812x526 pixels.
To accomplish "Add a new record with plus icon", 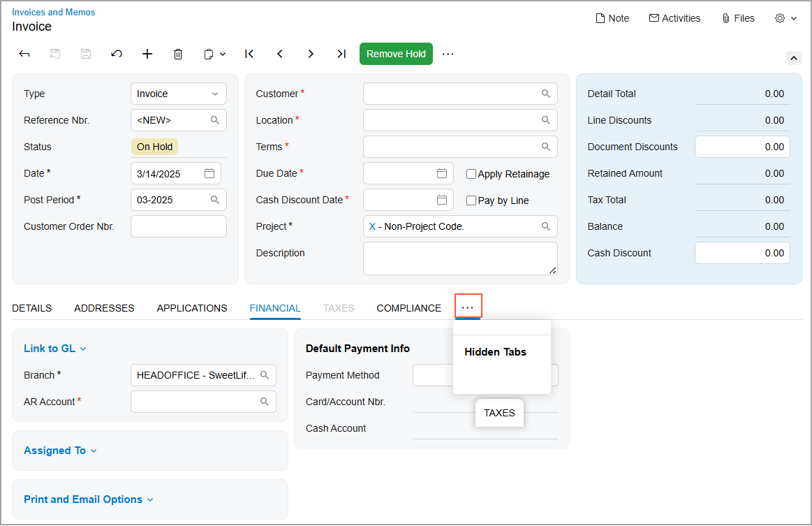I will (x=147, y=54).
